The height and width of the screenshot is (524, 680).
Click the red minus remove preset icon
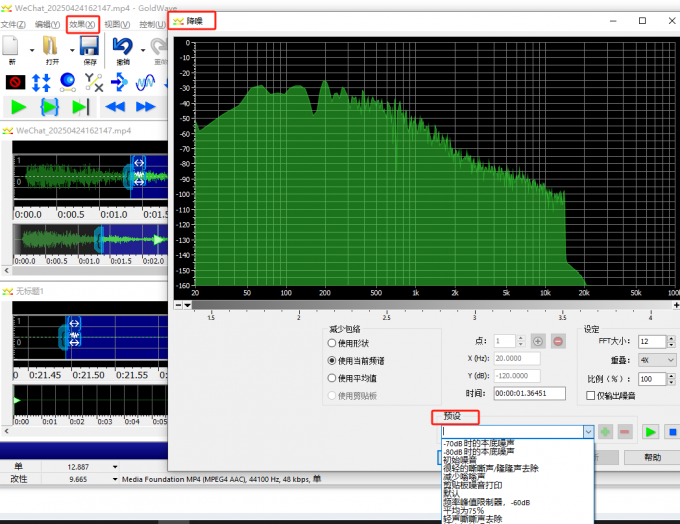click(624, 432)
